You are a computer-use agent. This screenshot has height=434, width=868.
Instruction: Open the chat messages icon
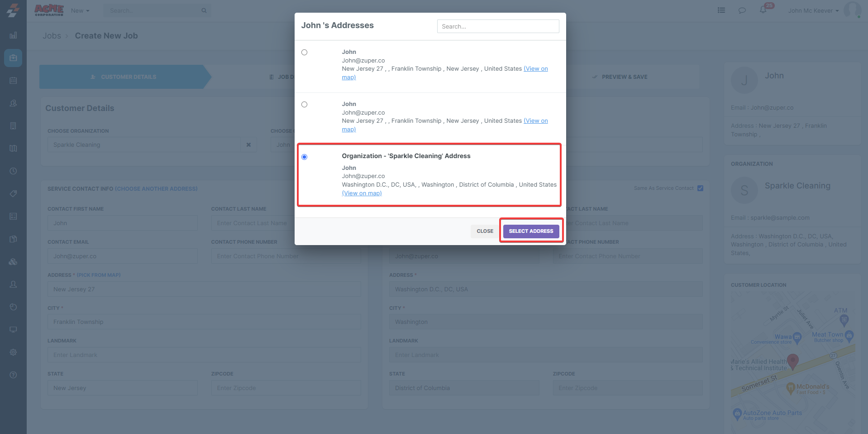point(742,10)
